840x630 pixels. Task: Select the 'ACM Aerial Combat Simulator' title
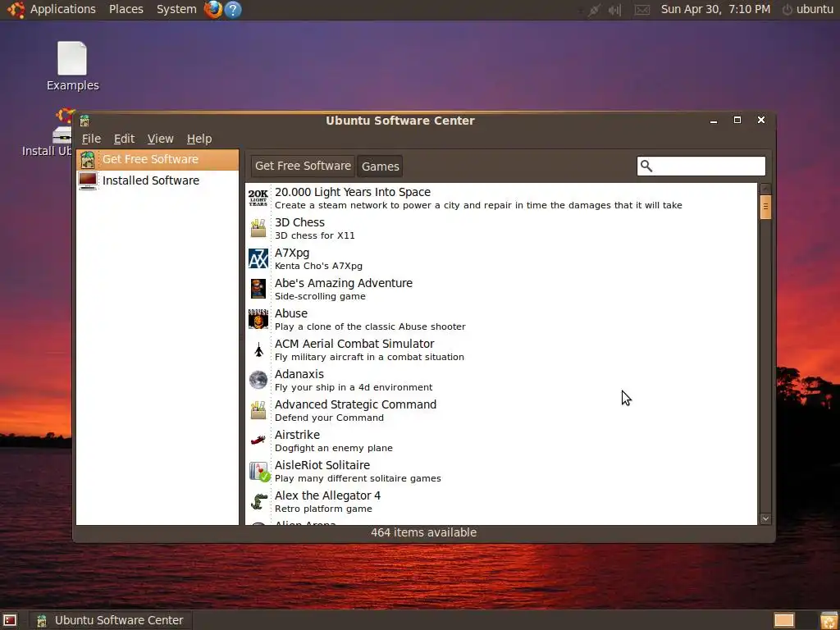pos(354,344)
